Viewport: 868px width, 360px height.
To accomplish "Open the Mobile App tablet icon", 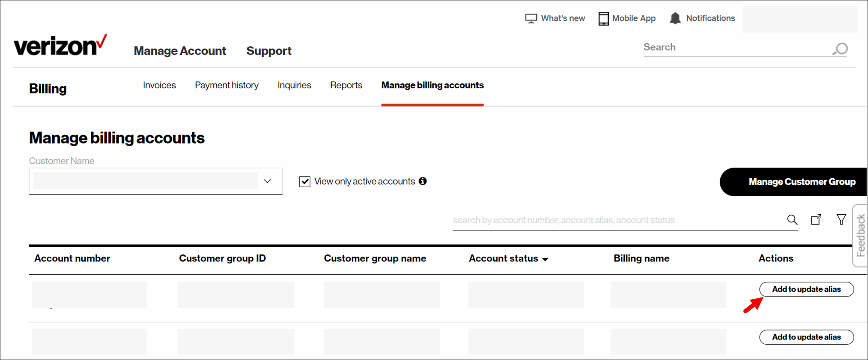I will coord(603,18).
